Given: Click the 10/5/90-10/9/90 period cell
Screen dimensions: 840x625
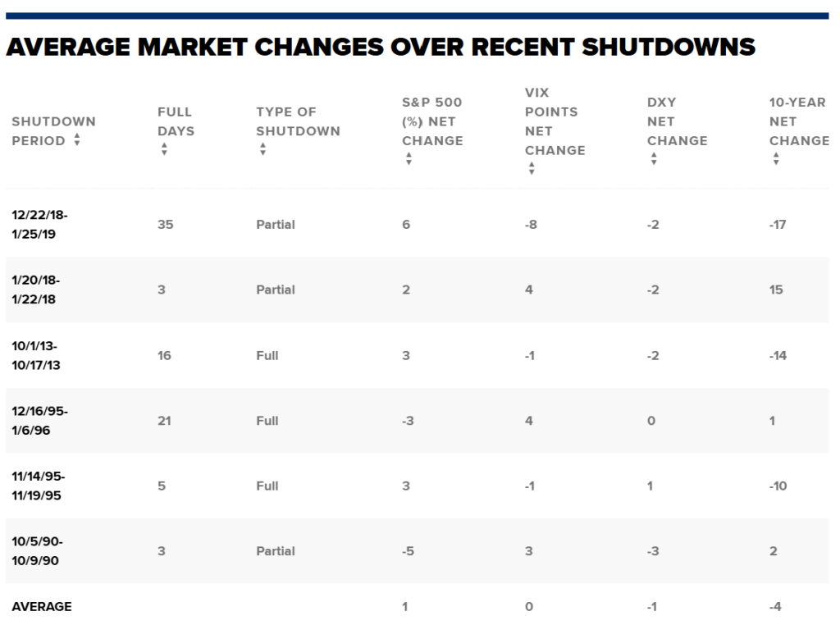Looking at the screenshot, I should [37, 551].
